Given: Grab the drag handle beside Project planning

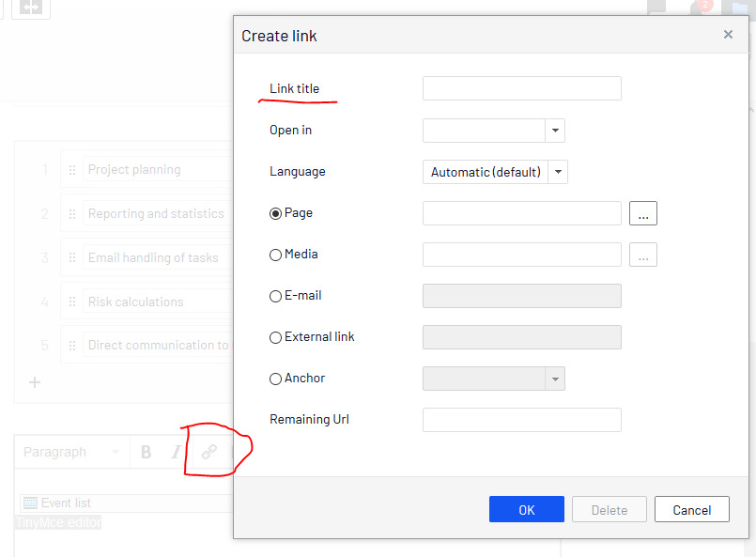Looking at the screenshot, I should 72,170.
